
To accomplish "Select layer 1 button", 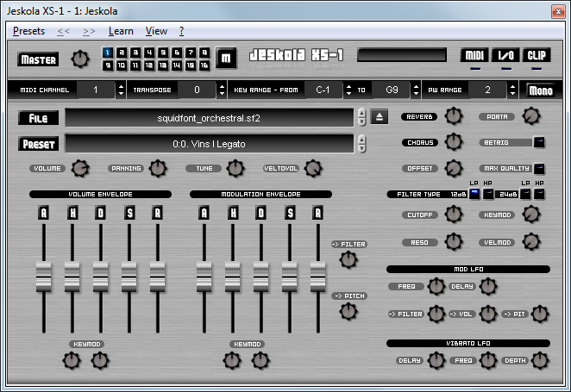I will click(108, 53).
